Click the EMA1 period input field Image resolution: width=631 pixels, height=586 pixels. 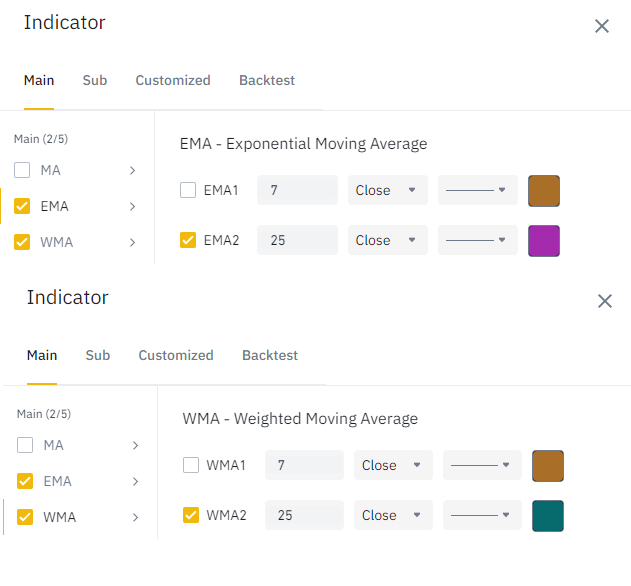pos(297,190)
